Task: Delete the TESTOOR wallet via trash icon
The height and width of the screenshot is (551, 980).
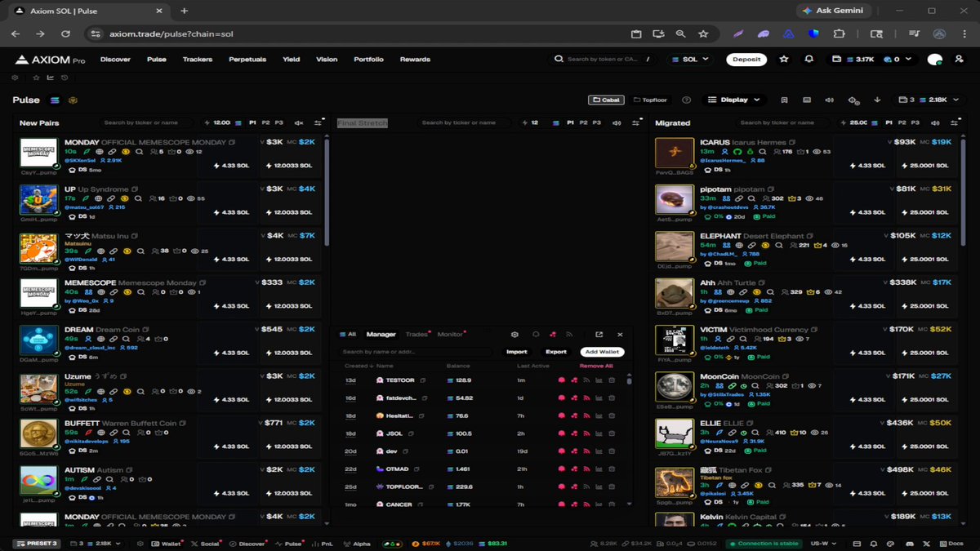Action: [612, 380]
